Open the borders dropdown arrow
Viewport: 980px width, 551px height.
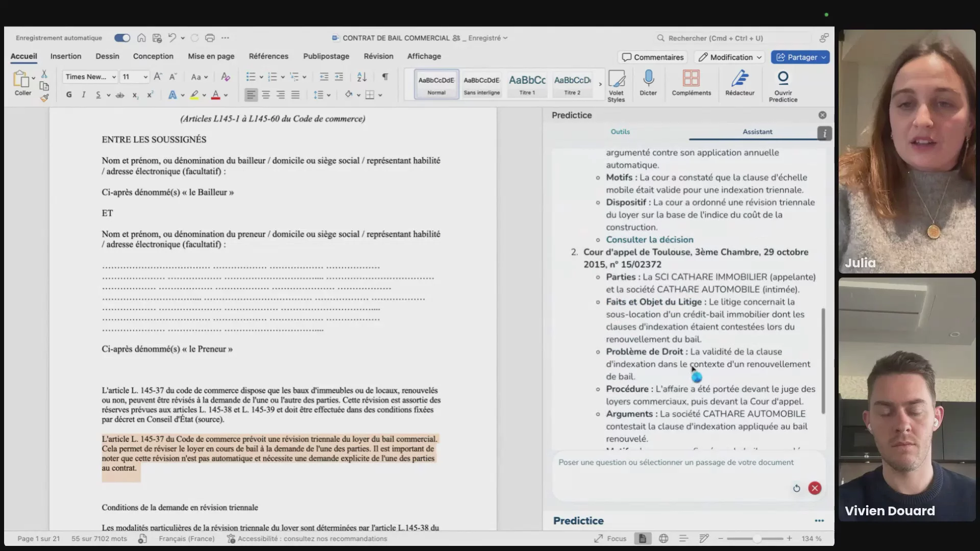(x=380, y=95)
